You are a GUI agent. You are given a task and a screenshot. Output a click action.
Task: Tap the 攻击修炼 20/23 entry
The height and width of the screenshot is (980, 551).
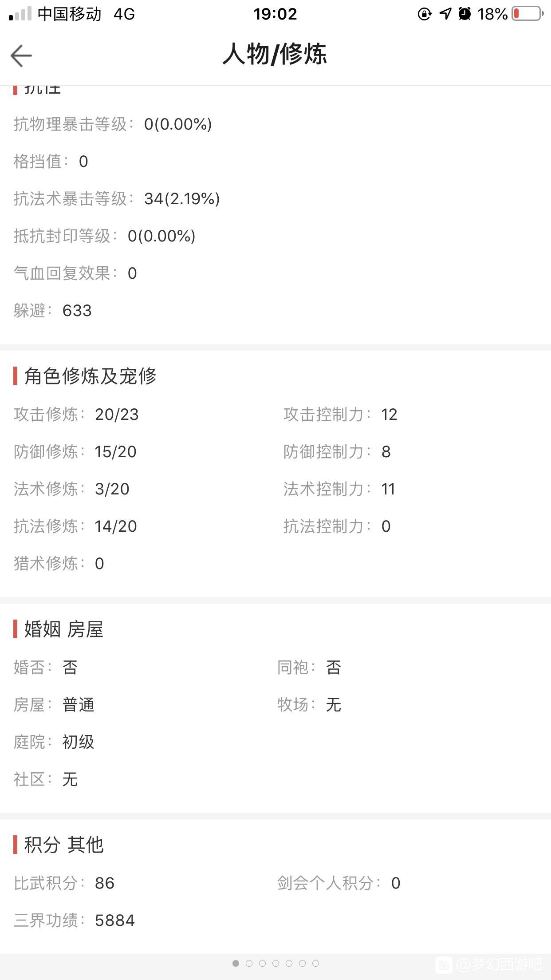(x=76, y=414)
